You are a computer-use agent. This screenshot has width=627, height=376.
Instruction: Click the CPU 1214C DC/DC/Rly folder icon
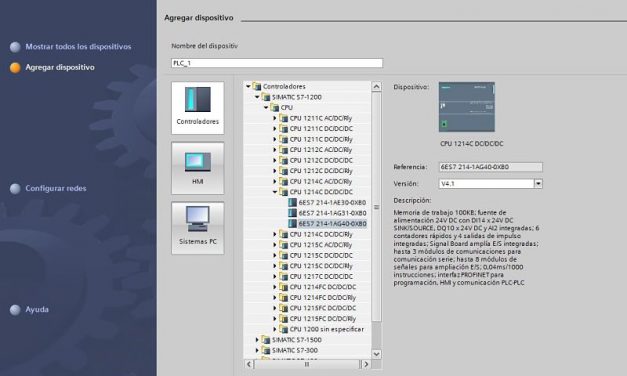[x=284, y=234]
